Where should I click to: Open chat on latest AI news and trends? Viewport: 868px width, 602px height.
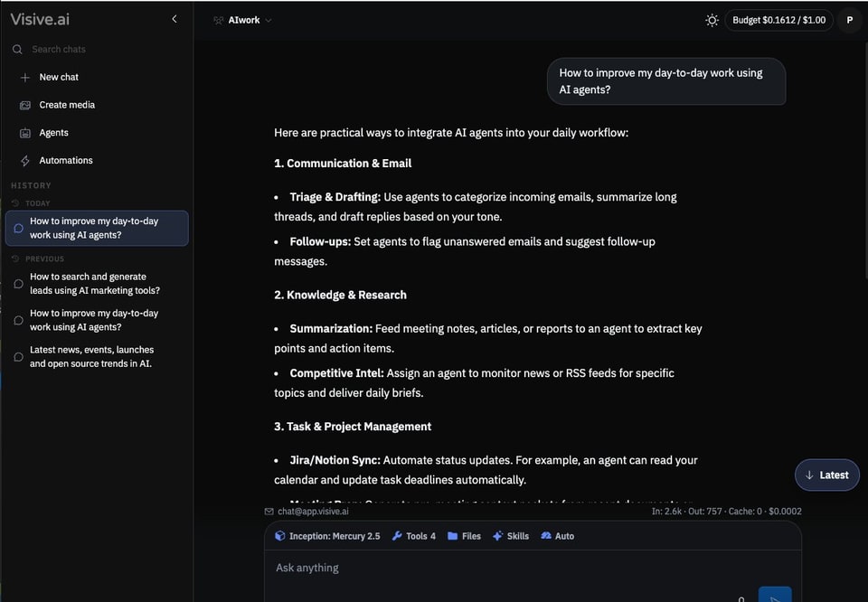click(97, 356)
